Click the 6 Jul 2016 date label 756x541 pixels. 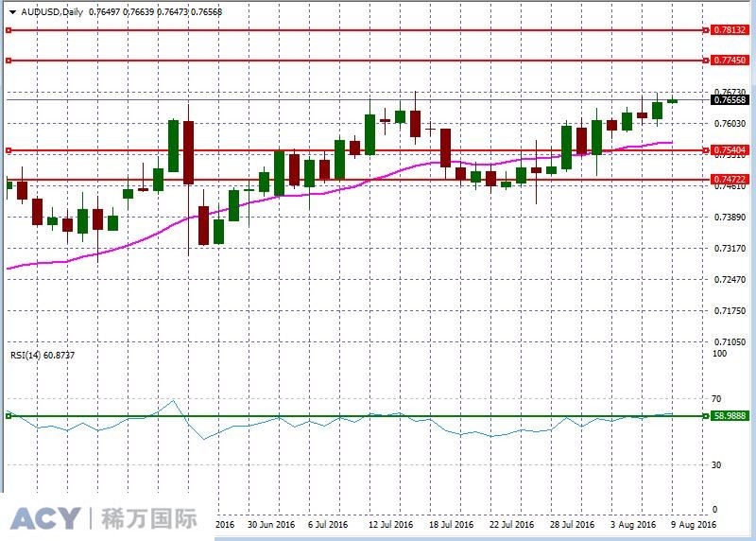328,525
